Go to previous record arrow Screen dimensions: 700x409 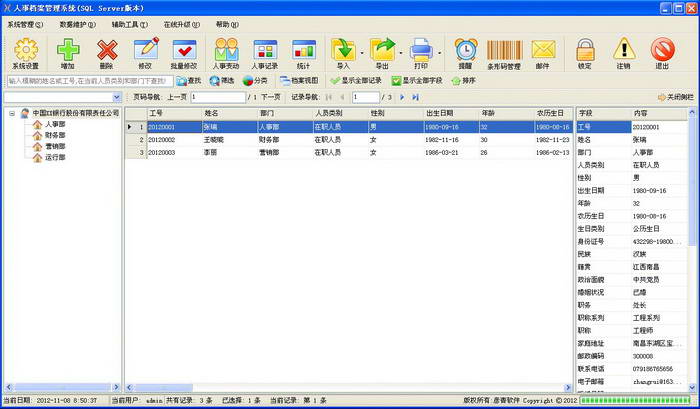[x=342, y=97]
